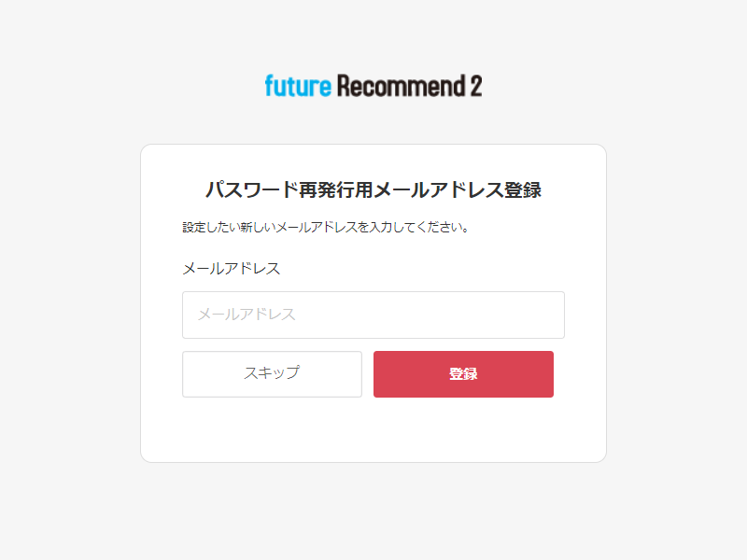Click empty area inside the email field
The image size is (747, 560).
(429, 315)
